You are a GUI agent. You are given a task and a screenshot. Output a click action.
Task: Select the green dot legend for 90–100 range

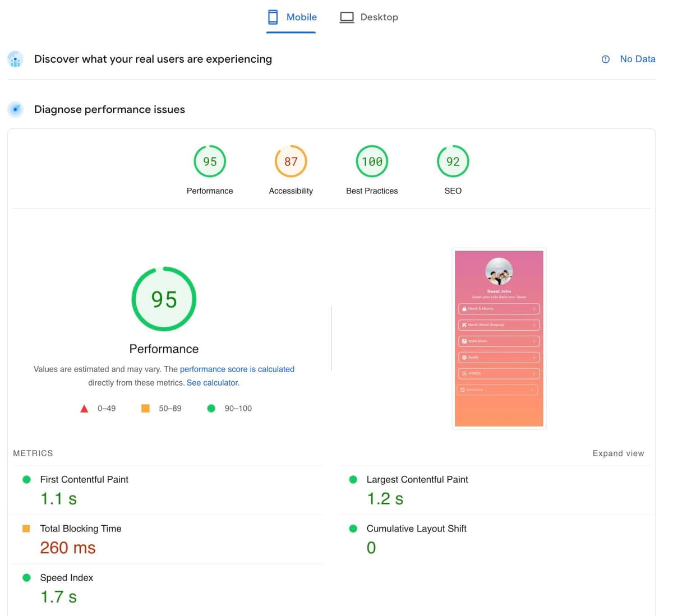pos(211,408)
